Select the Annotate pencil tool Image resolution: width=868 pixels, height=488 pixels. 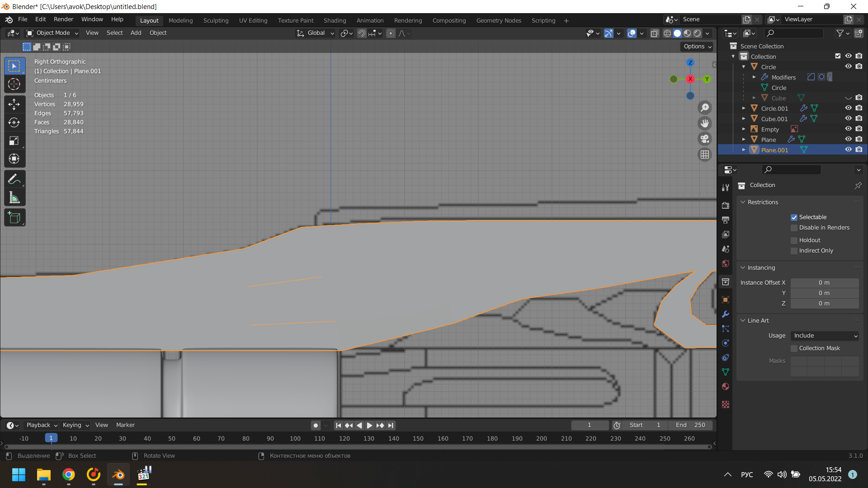coord(14,179)
